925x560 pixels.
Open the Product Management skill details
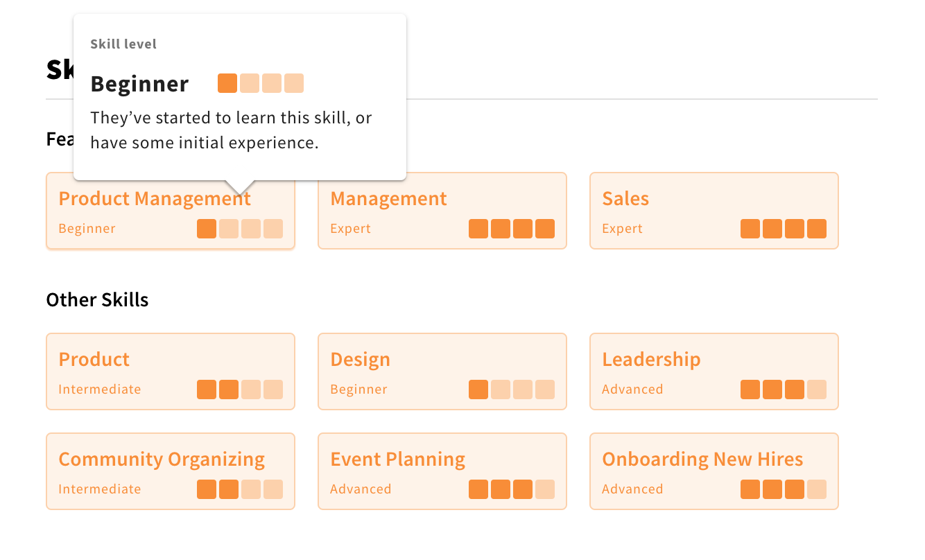coord(155,198)
